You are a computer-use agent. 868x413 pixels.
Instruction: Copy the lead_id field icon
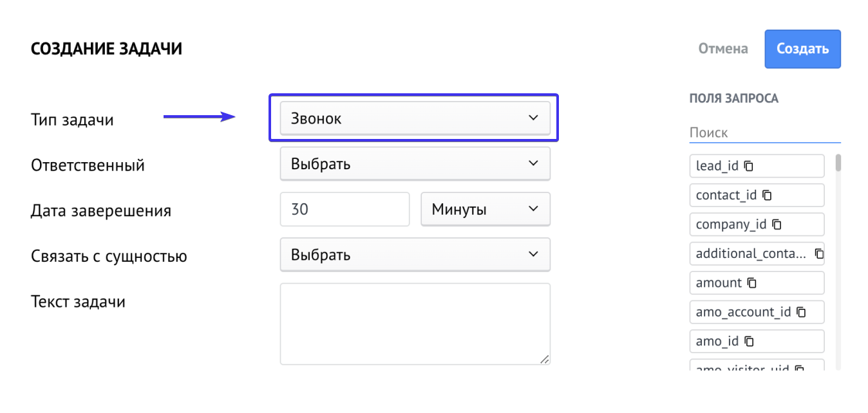pos(749,166)
